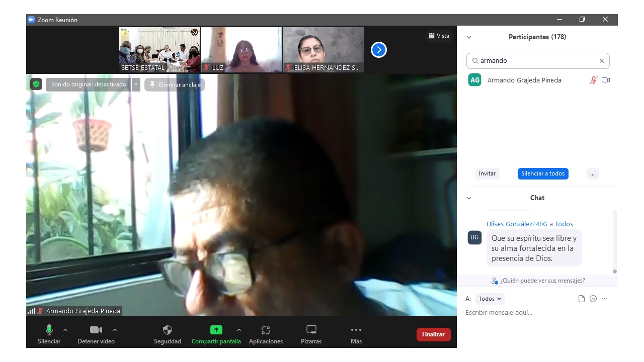Click Ulises González248G sender name in chat

coord(517,224)
